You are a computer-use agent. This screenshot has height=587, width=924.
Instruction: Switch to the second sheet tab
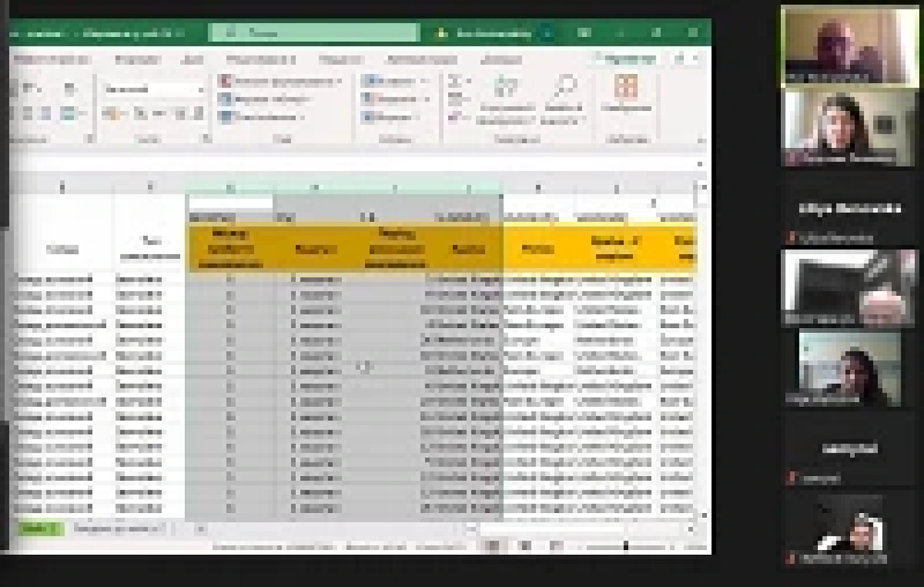(x=117, y=529)
